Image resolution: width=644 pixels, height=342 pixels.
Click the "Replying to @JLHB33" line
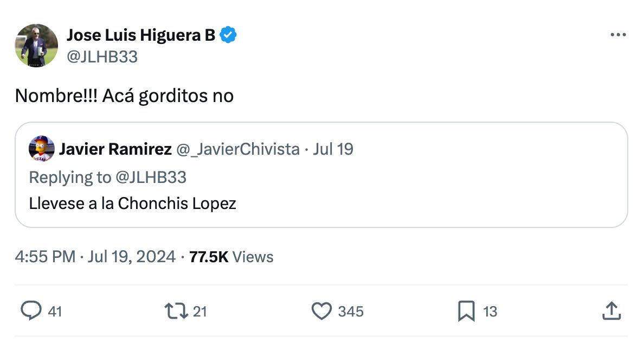107,177
